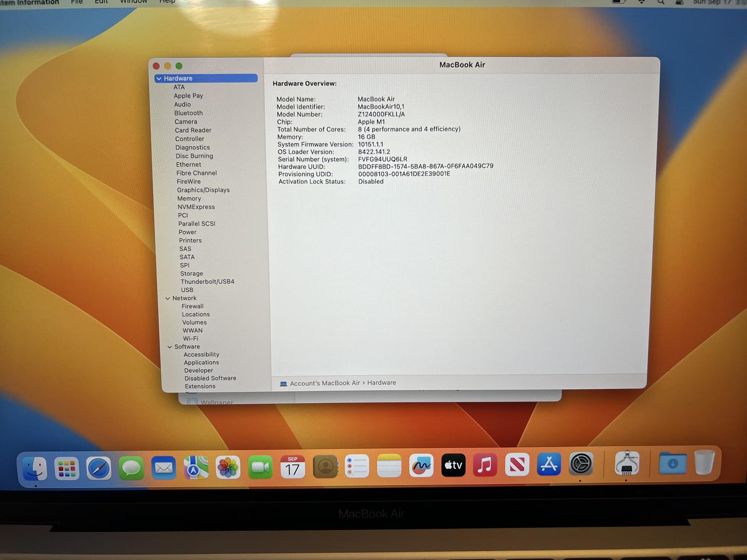Click System Information icon in Dock
This screenshot has height=560, width=747.
(627, 463)
